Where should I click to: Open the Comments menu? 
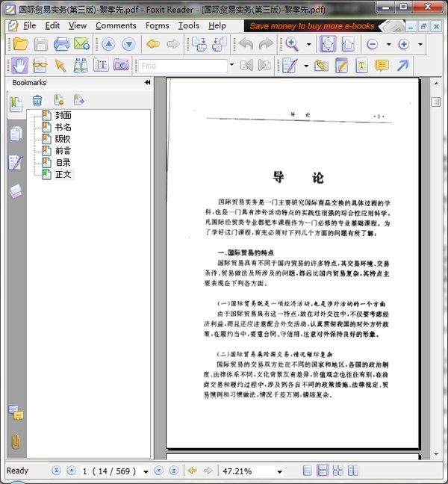pyautogui.click(x=116, y=25)
